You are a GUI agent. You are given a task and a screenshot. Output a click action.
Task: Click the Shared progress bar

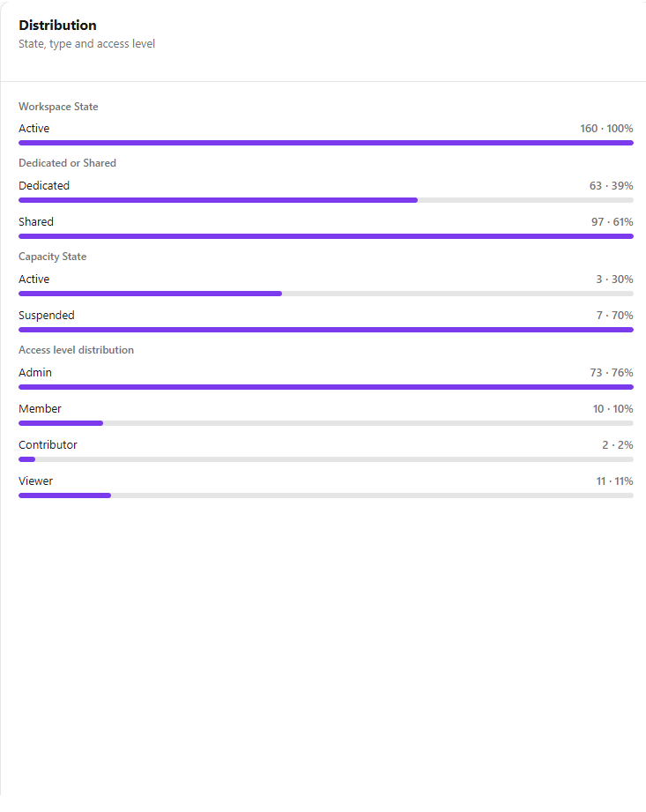tap(326, 236)
